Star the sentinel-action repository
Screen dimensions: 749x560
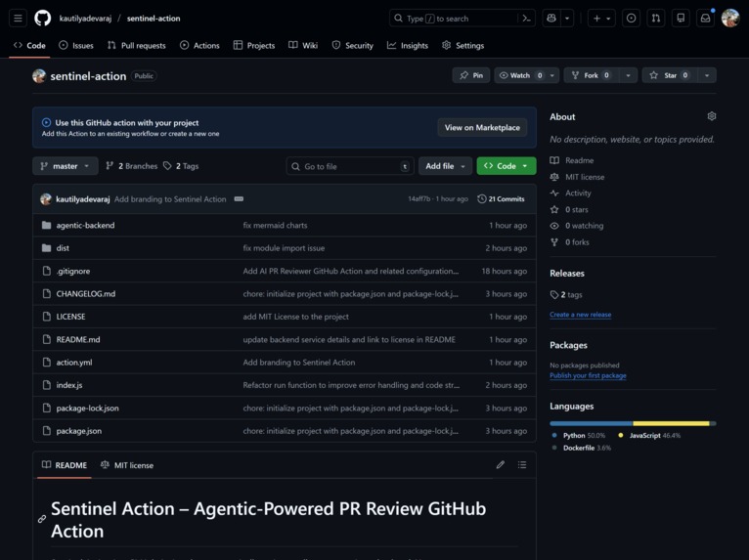pyautogui.click(x=670, y=75)
